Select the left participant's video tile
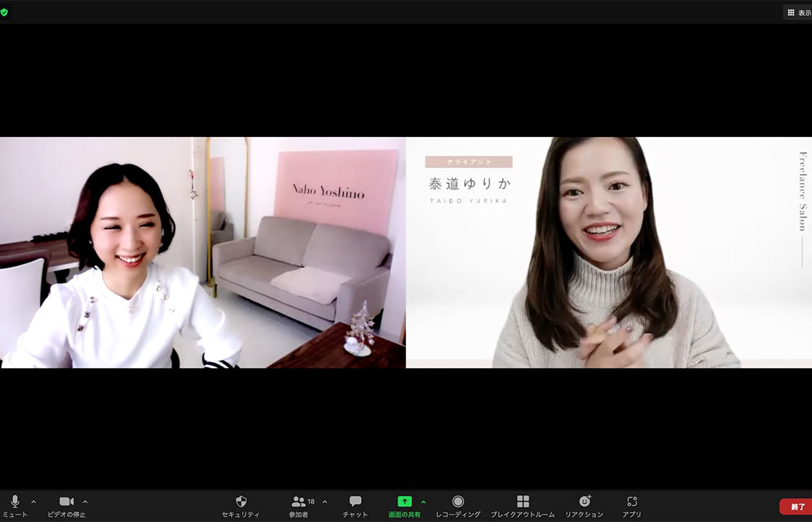Viewport: 812px width, 522px height. coord(203,252)
